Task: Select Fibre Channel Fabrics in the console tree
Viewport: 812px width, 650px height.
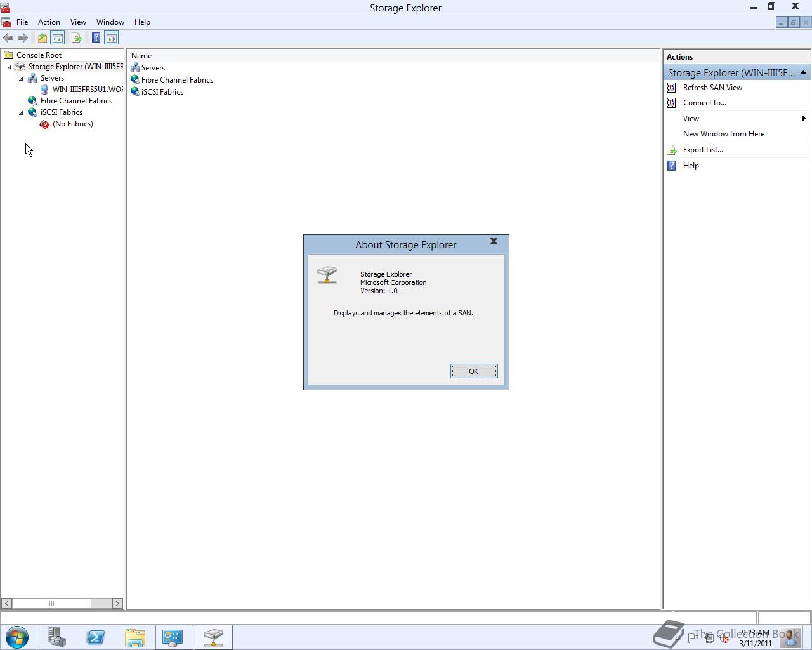Action: pos(76,101)
